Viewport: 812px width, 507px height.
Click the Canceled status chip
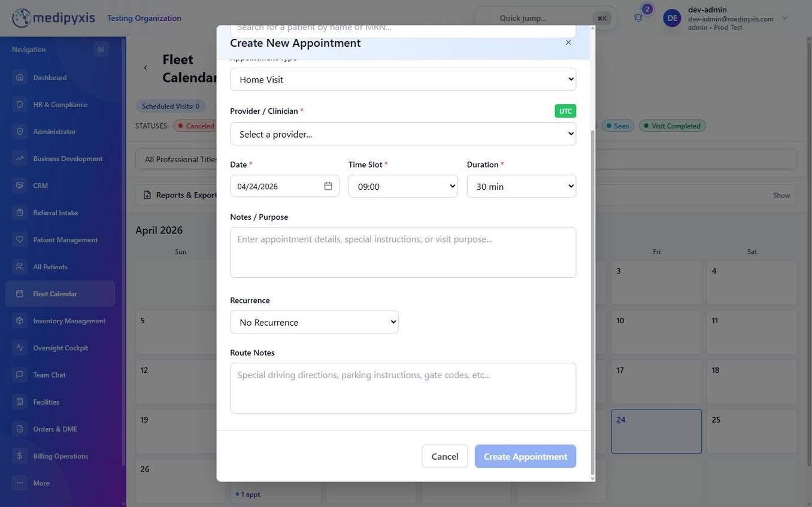(x=195, y=126)
